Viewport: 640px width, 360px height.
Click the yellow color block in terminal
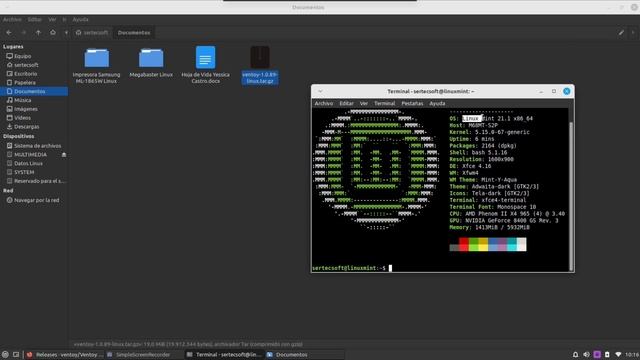click(x=483, y=244)
